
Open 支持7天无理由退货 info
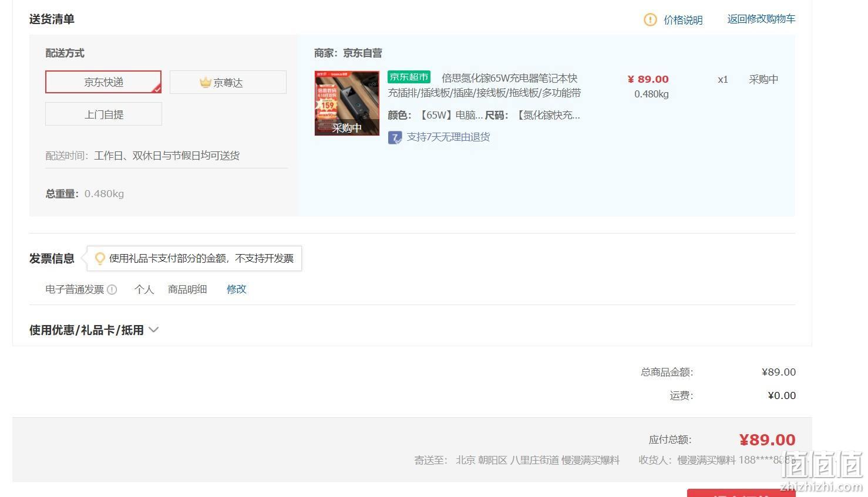click(448, 137)
